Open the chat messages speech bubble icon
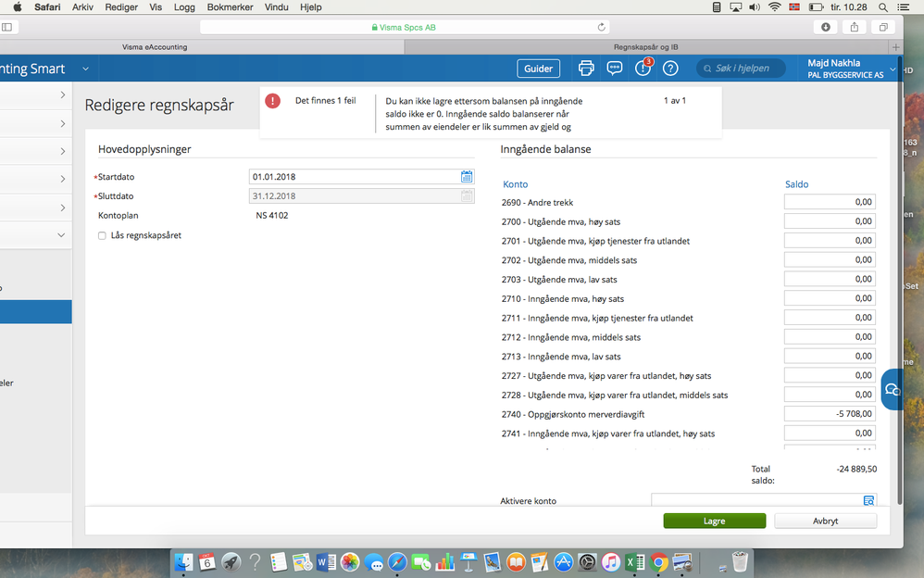This screenshot has height=578, width=924. 615,69
